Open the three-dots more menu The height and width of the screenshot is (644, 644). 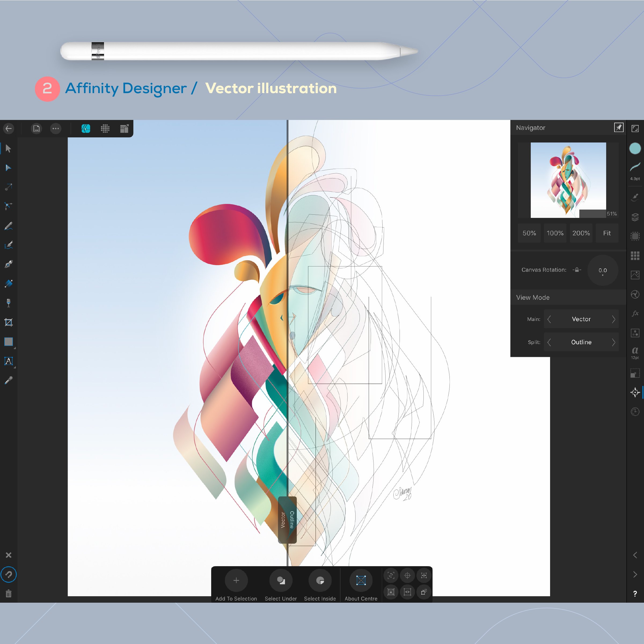[56, 128]
